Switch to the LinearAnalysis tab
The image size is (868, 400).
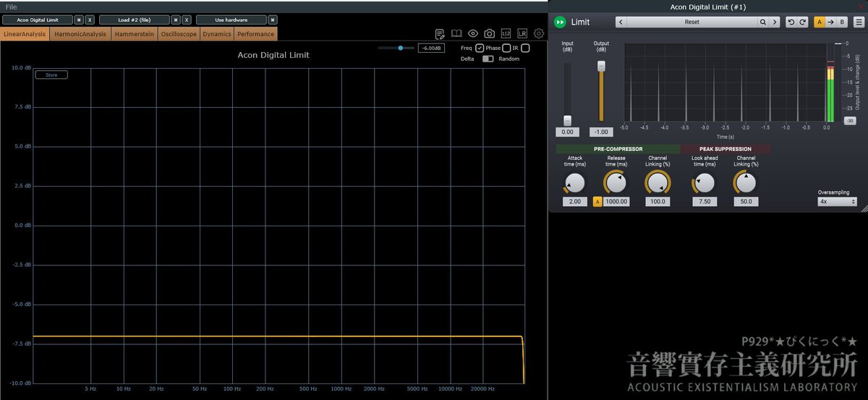coord(25,34)
